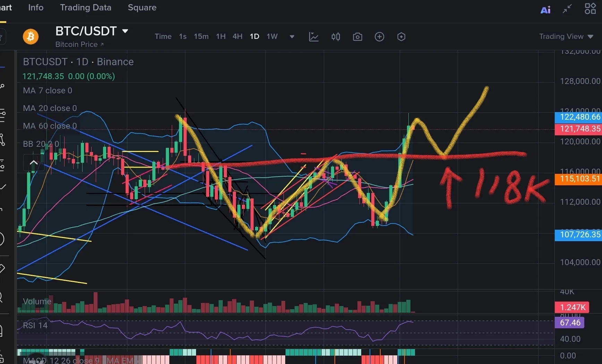Image resolution: width=602 pixels, height=364 pixels.
Task: Click the MA 60 close indicator label
Action: 50,126
